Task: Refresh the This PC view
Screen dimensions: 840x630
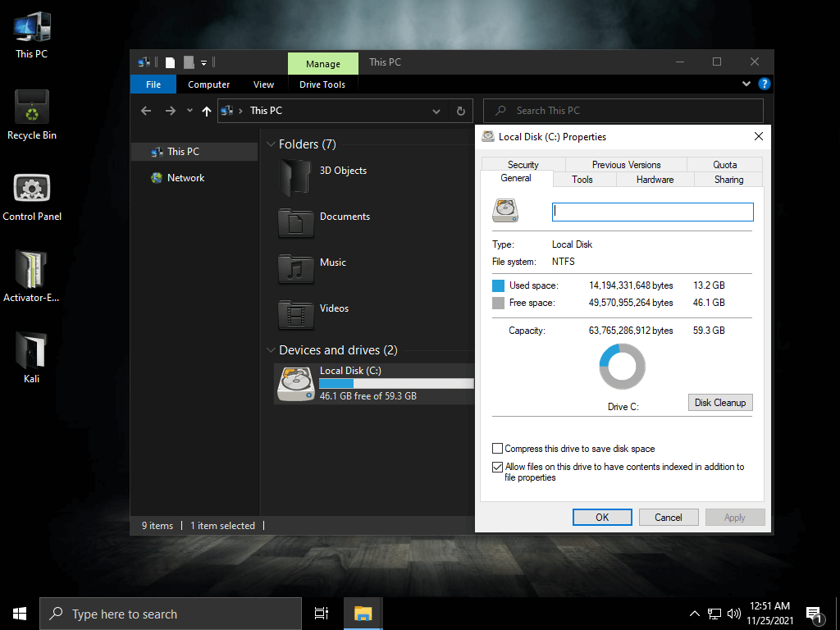Action: 461,111
